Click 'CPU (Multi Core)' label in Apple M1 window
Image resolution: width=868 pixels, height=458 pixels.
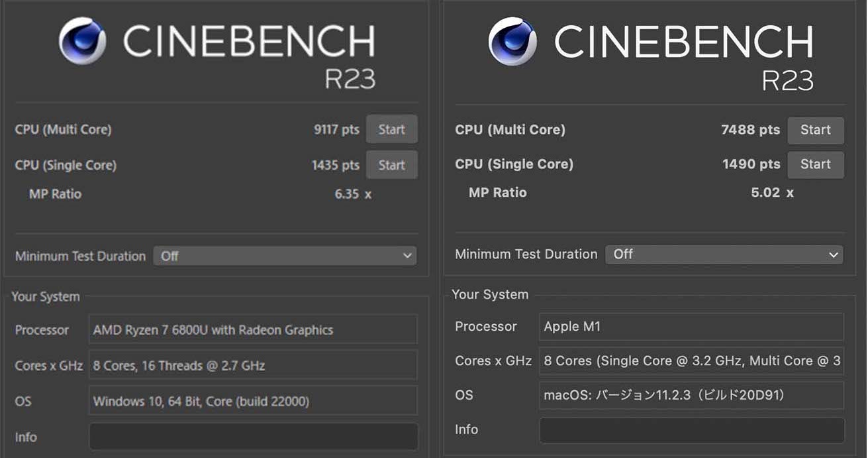click(510, 130)
